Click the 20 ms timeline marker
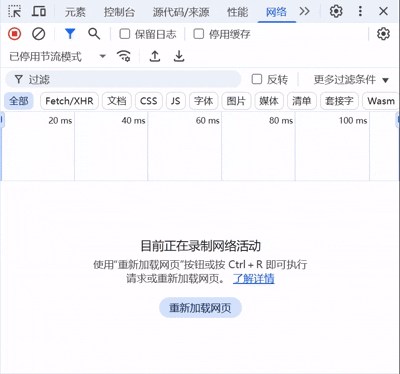 60,120
